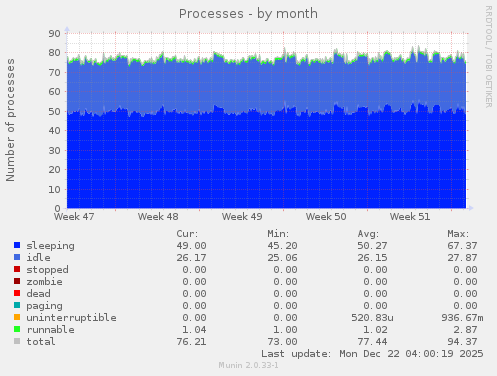Click the 'Week 51' axis label
The width and height of the screenshot is (497, 376).
[x=410, y=217]
